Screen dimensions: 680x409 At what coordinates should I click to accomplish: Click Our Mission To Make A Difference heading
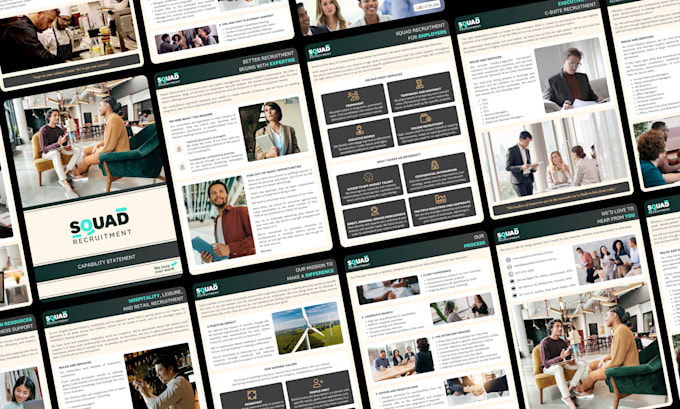click(309, 272)
